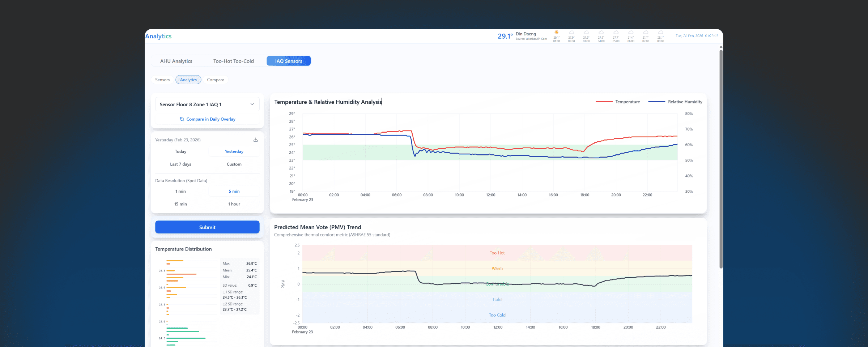Click the Cold band label in PMV chart
Viewport: 868px width, 347px height.
[497, 300]
